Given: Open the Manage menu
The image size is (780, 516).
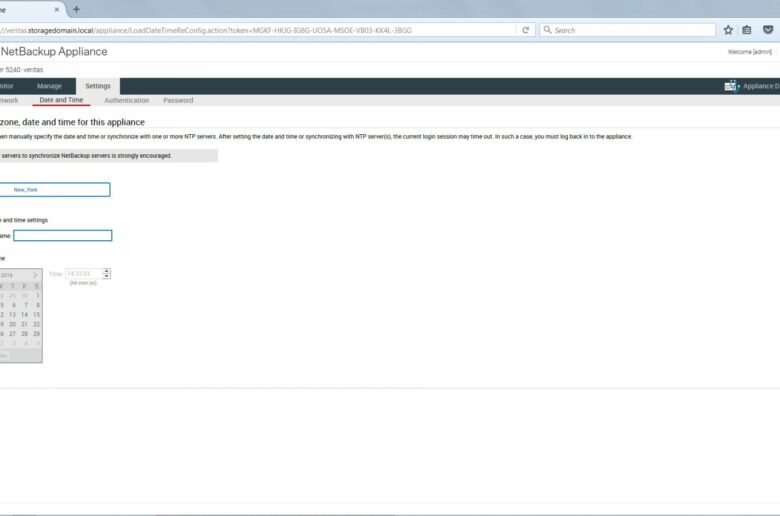Looking at the screenshot, I should (x=49, y=86).
